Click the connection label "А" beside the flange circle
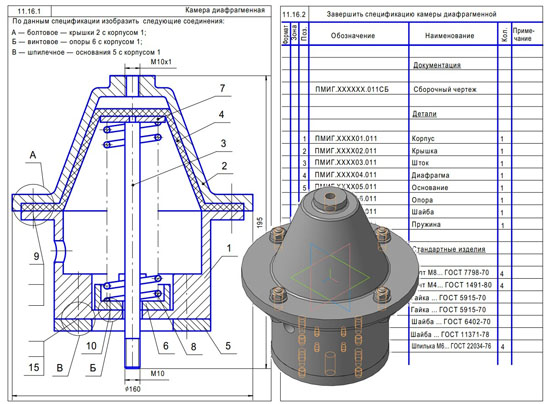Screen dimensions: 550x404 pyautogui.click(x=33, y=155)
